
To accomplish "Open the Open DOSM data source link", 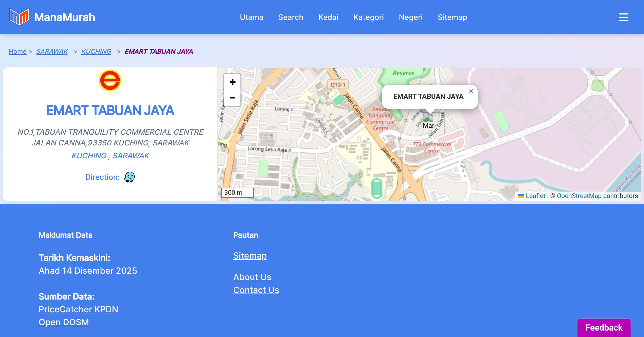I will tap(64, 322).
